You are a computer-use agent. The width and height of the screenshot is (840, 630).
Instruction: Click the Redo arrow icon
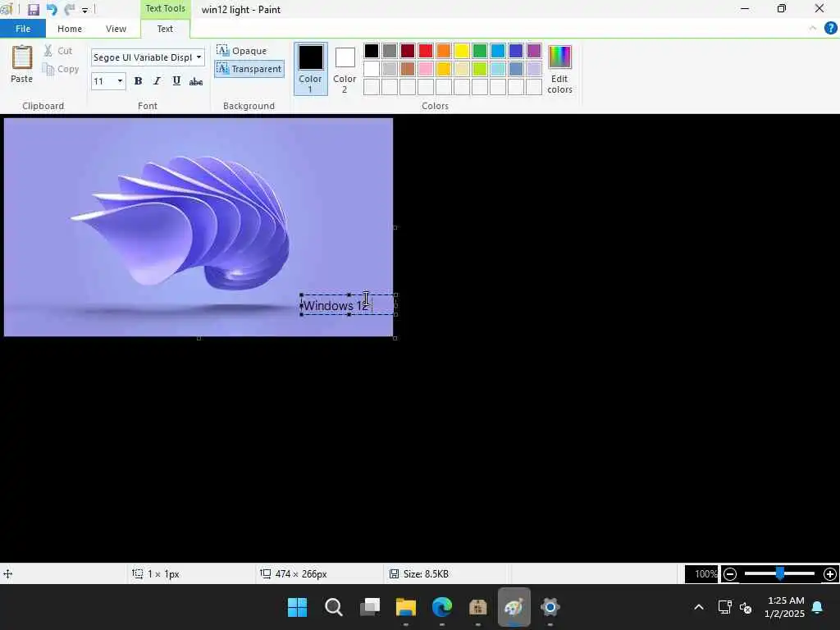[69, 9]
